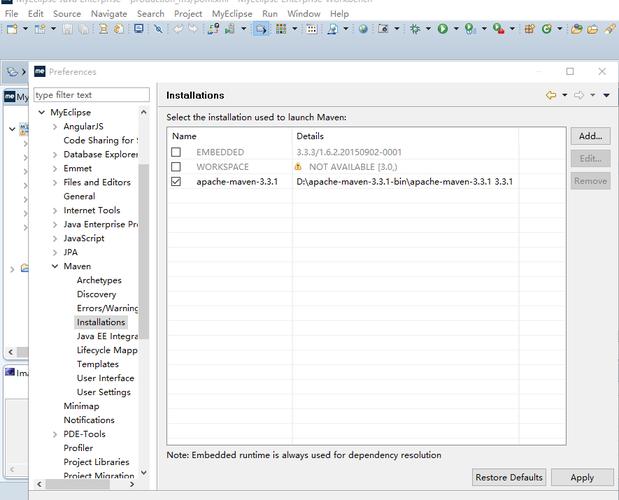Viewport: 619px width, 500px height.
Task: Open Preferences view menu triangle dropdown
Action: (x=606, y=96)
